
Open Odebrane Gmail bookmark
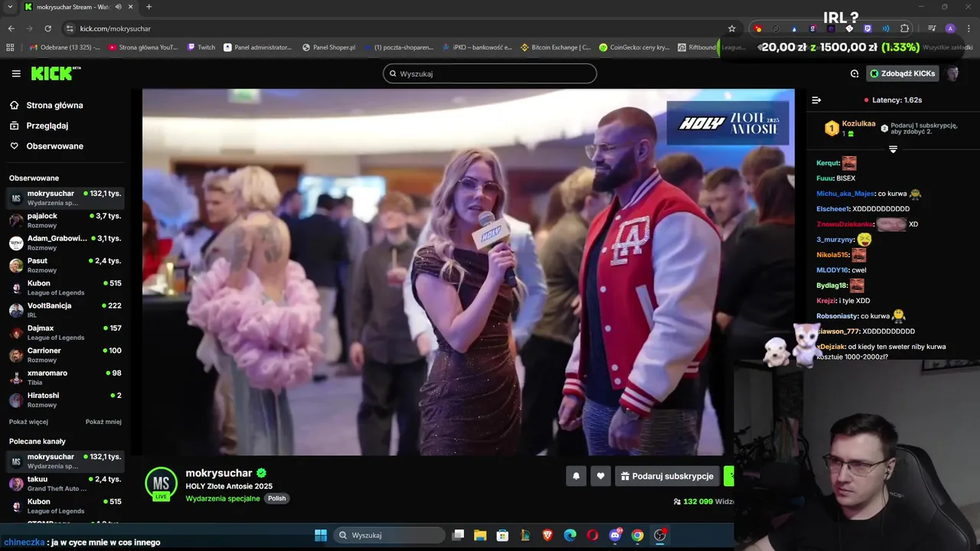point(64,47)
